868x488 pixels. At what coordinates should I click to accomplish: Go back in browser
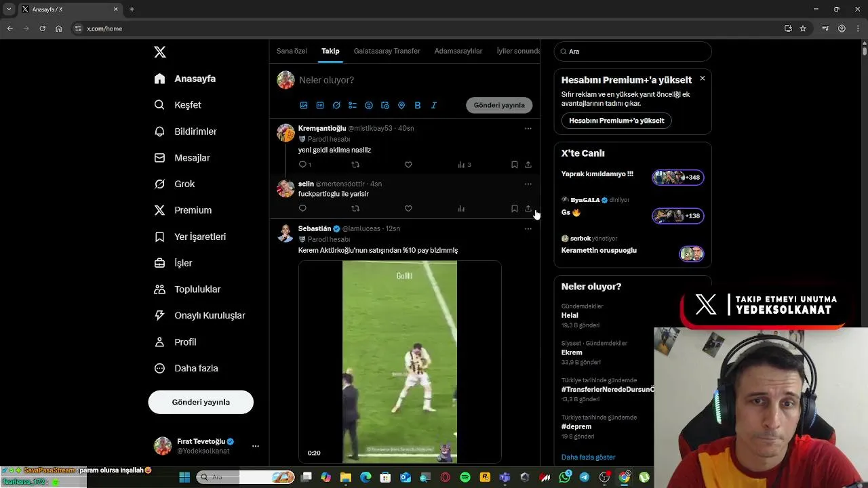click(10, 28)
